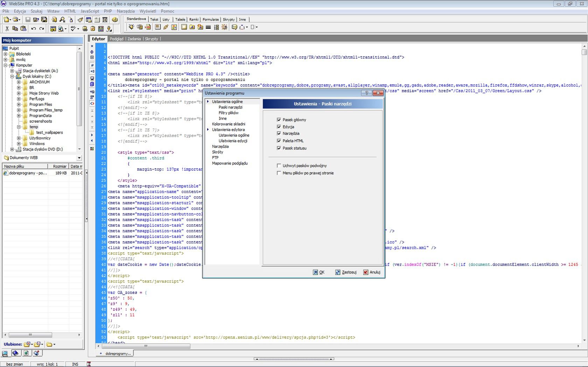Switch to the Formularze palette tab
This screenshot has height=367, width=588.
point(211,20)
